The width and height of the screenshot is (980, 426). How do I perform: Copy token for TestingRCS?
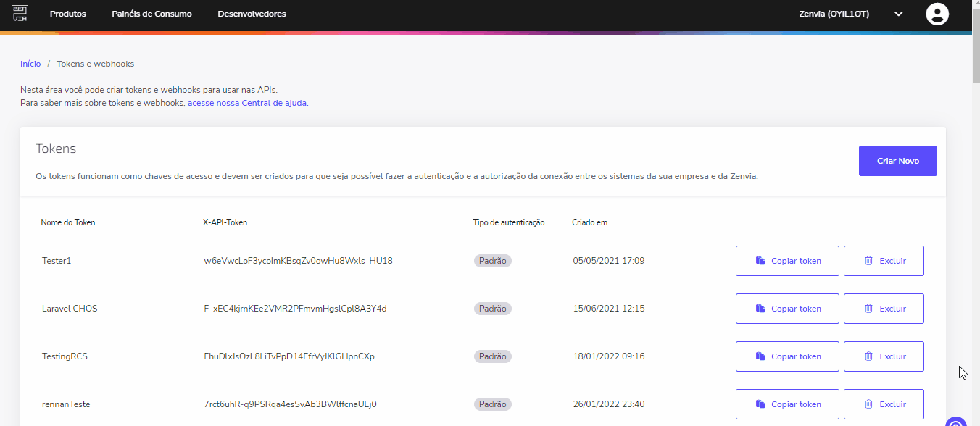point(787,356)
